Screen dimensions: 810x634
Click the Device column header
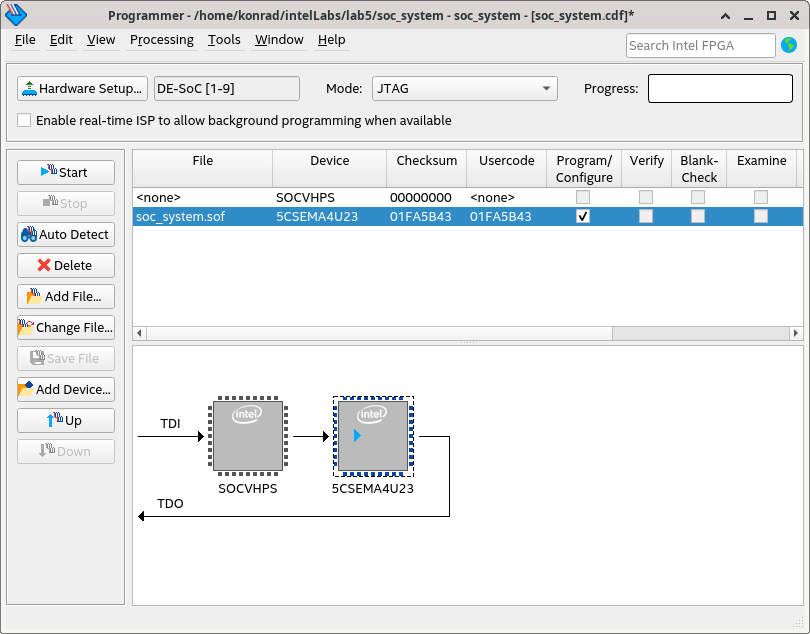tap(330, 169)
